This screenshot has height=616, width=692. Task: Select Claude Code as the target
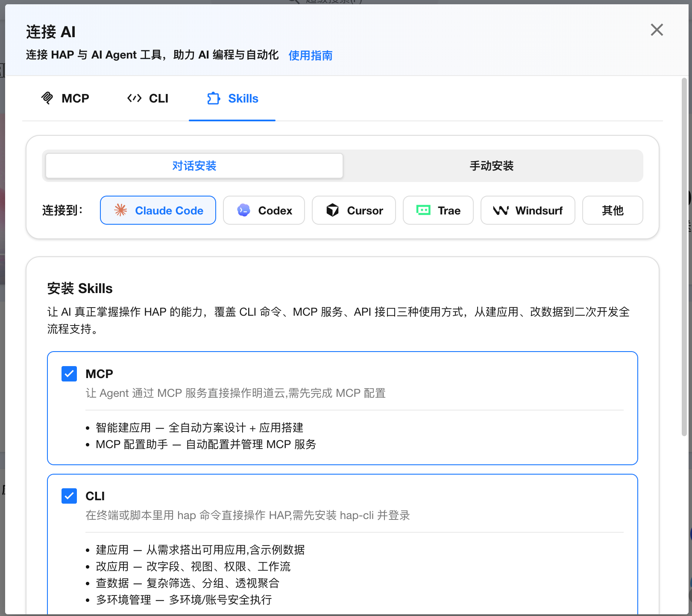(x=158, y=210)
